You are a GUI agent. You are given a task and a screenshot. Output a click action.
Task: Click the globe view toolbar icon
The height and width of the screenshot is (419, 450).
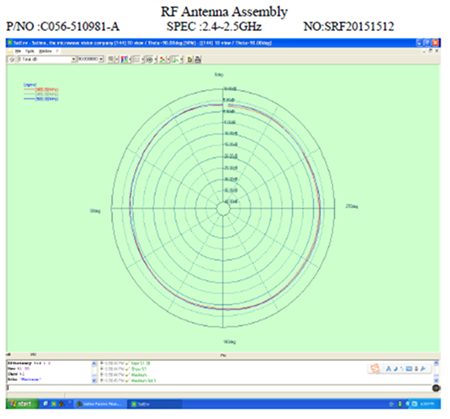pyautogui.click(x=150, y=59)
